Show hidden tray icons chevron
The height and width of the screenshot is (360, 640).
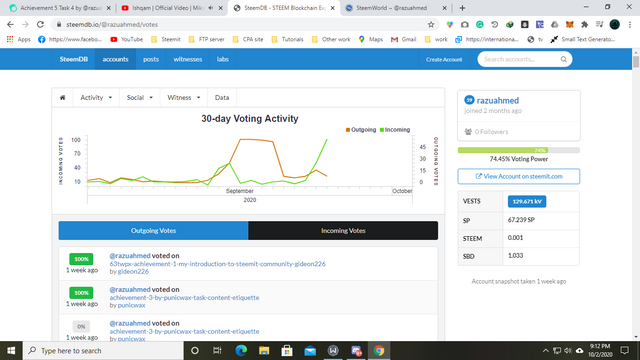click(546, 351)
